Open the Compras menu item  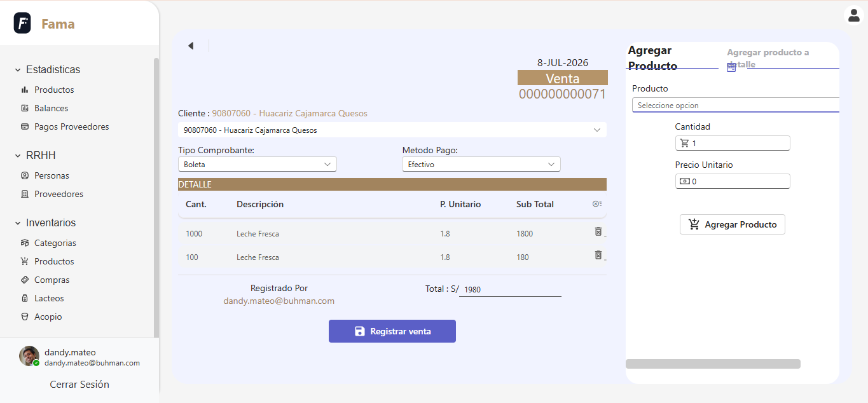(52, 280)
